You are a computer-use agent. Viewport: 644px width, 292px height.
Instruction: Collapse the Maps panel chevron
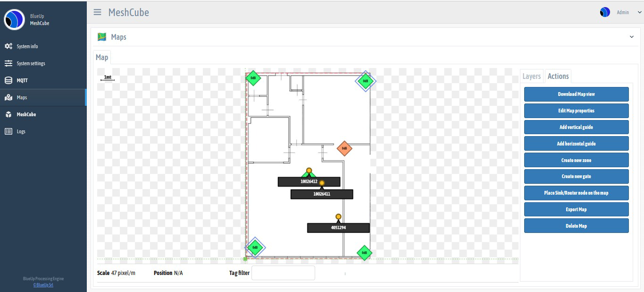[x=632, y=37]
